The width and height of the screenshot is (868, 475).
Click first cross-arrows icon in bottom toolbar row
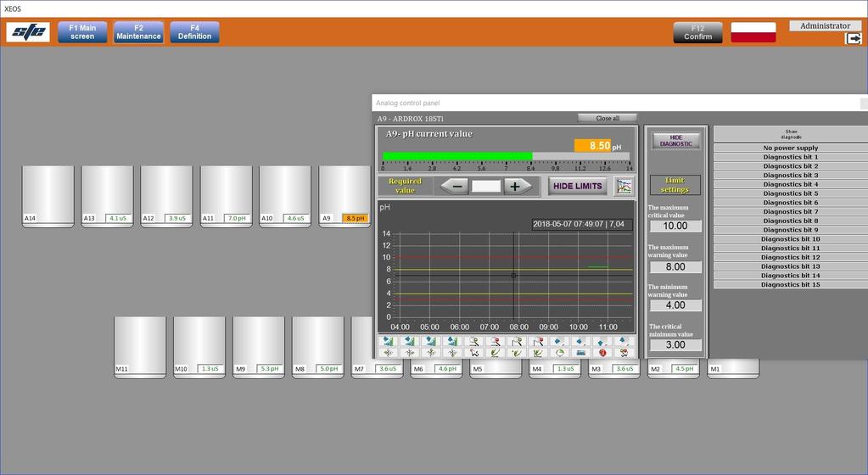(388, 353)
